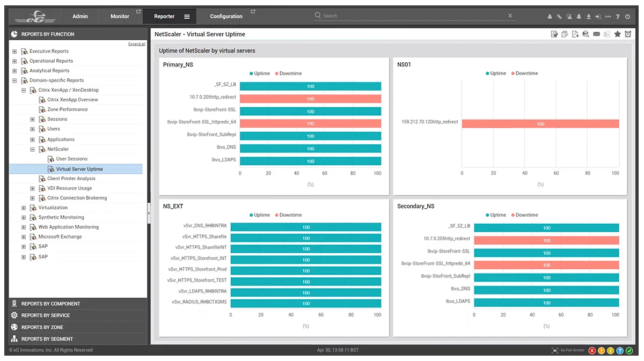
Task: Expand the Executive Reports tree node
Action: pos(14,51)
